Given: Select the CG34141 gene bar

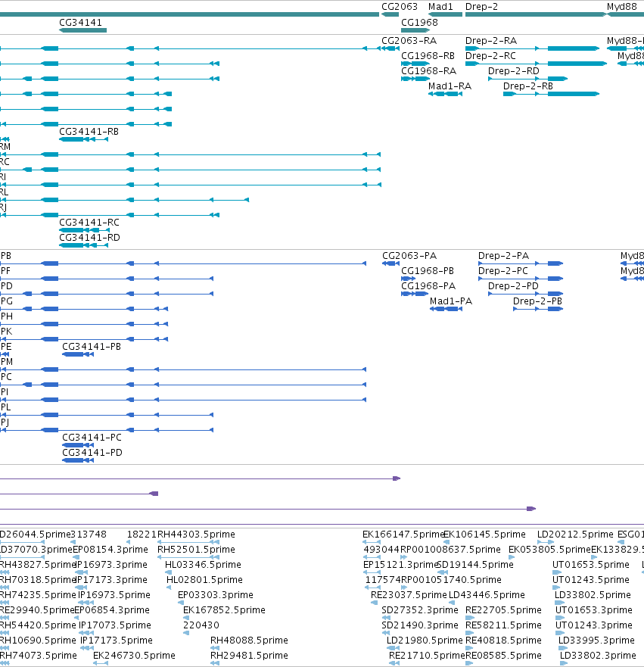Looking at the screenshot, I should coord(83,30).
